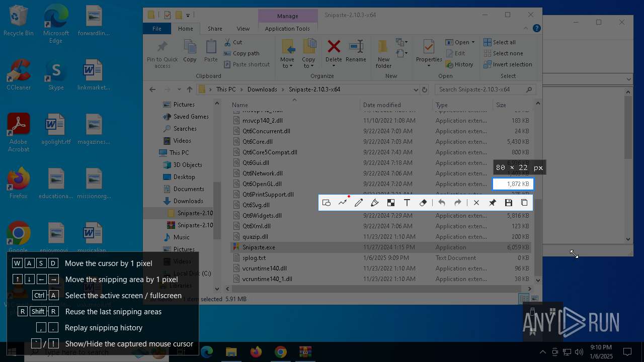This screenshot has width=644, height=362.
Task: Click the Search Snipaste-2.10.3-x64 box
Action: coord(485,89)
